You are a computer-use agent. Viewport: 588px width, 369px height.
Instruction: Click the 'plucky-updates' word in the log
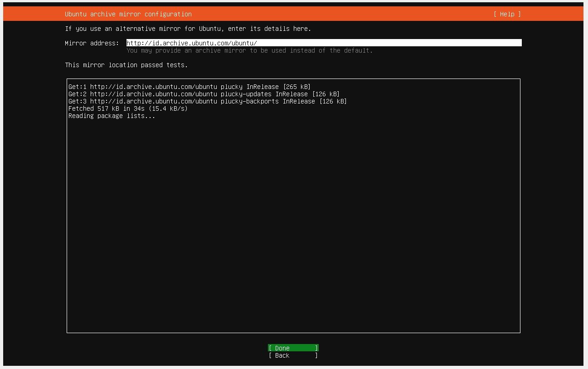(x=246, y=94)
